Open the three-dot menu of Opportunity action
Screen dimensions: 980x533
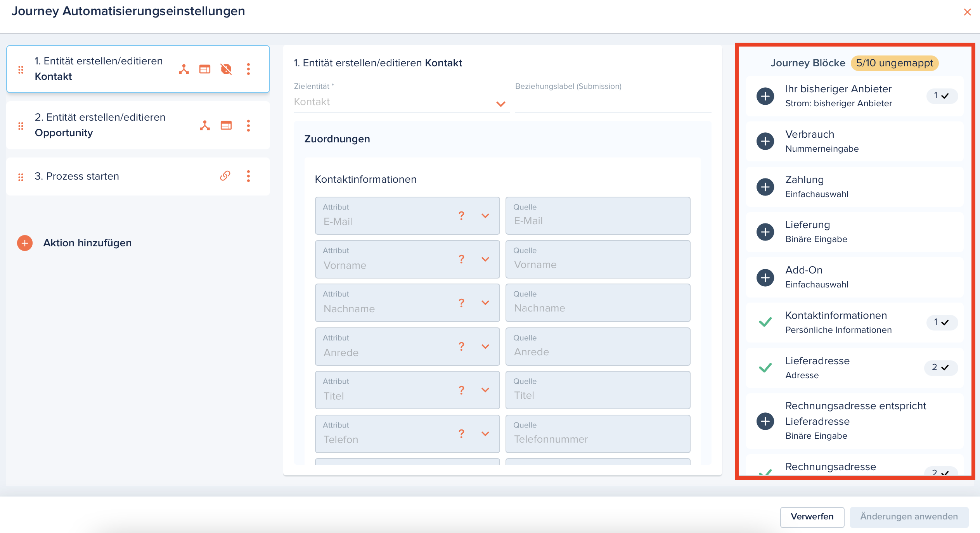248,125
